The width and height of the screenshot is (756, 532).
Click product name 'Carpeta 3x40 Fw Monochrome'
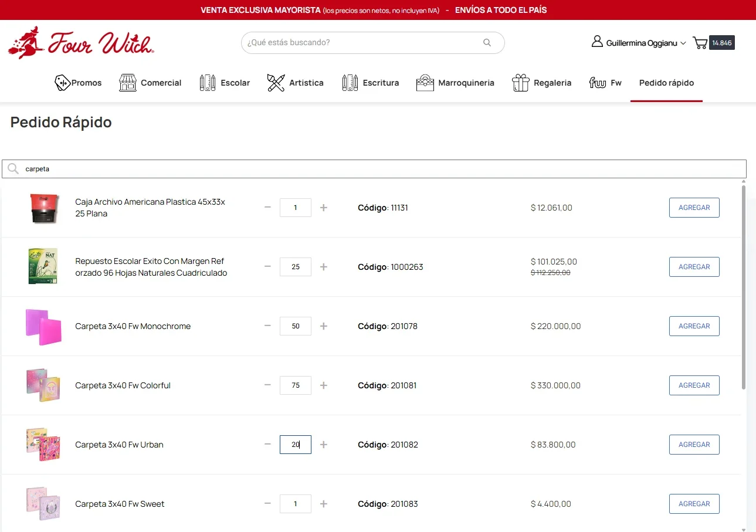pyautogui.click(x=133, y=326)
